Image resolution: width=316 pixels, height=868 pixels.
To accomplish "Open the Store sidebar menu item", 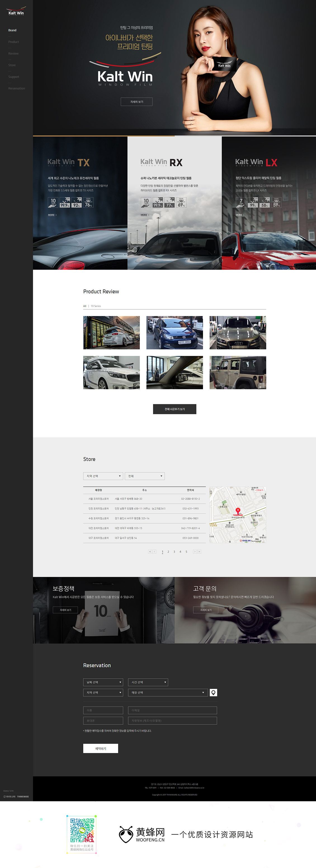I will point(12,65).
